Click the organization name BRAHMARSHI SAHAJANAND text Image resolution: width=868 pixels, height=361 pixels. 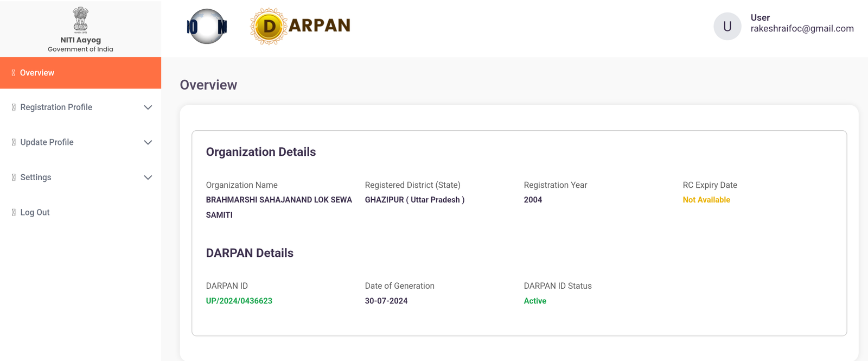(x=278, y=200)
